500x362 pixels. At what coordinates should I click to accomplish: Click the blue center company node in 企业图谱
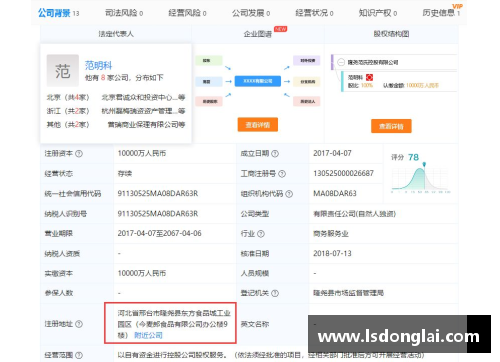pyautogui.click(x=258, y=81)
